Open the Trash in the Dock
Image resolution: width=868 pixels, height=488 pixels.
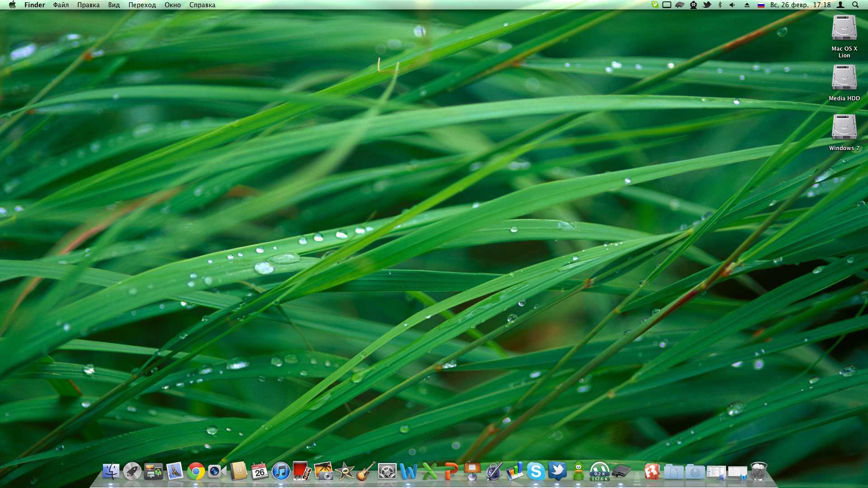click(x=759, y=471)
